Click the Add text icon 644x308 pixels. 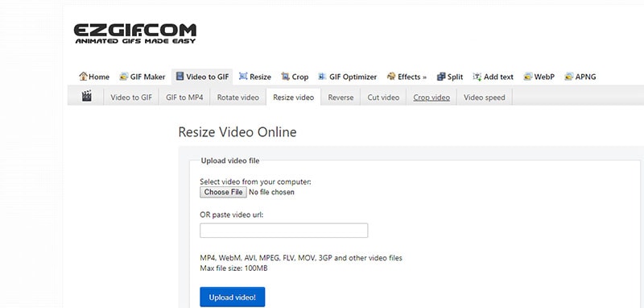(x=477, y=76)
